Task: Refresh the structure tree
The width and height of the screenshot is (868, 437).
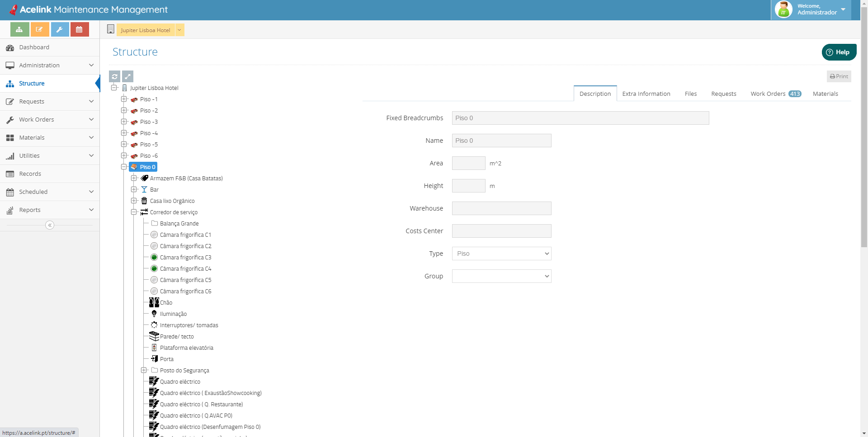Action: pyautogui.click(x=114, y=76)
